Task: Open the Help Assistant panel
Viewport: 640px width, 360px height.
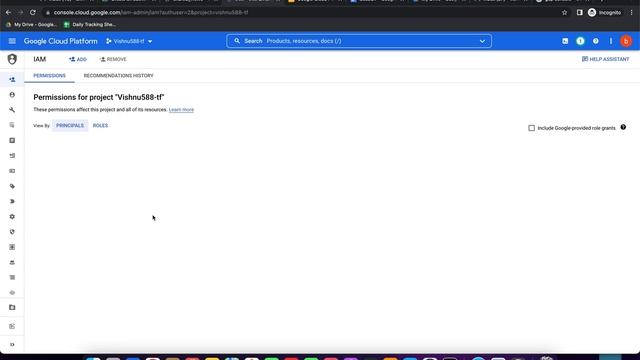Action: coord(605,59)
